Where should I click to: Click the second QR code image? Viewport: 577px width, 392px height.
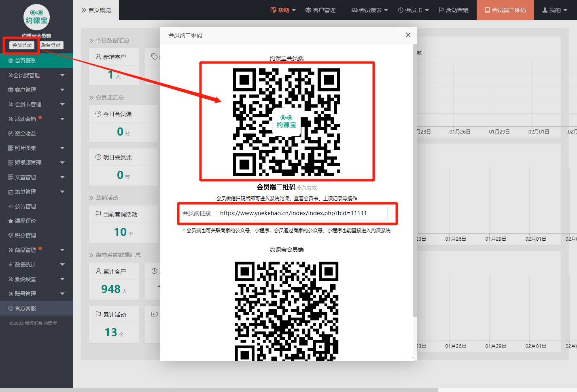286,311
